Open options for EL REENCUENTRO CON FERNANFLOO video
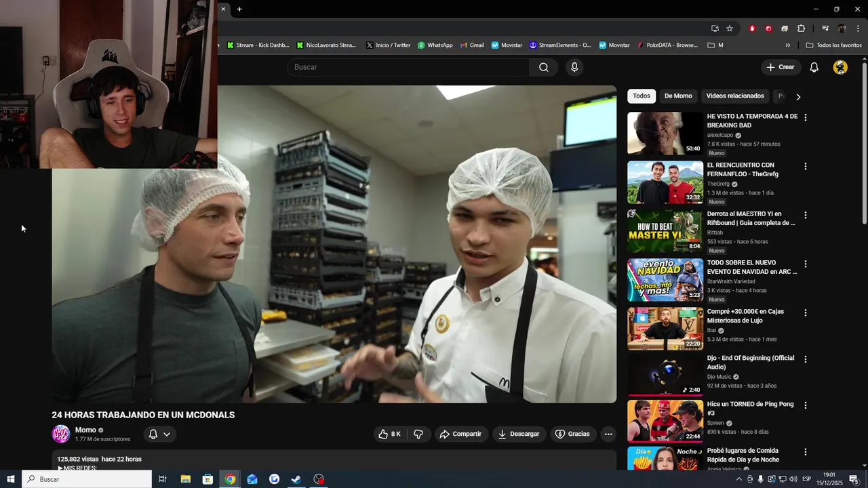The image size is (868, 488). click(x=806, y=166)
